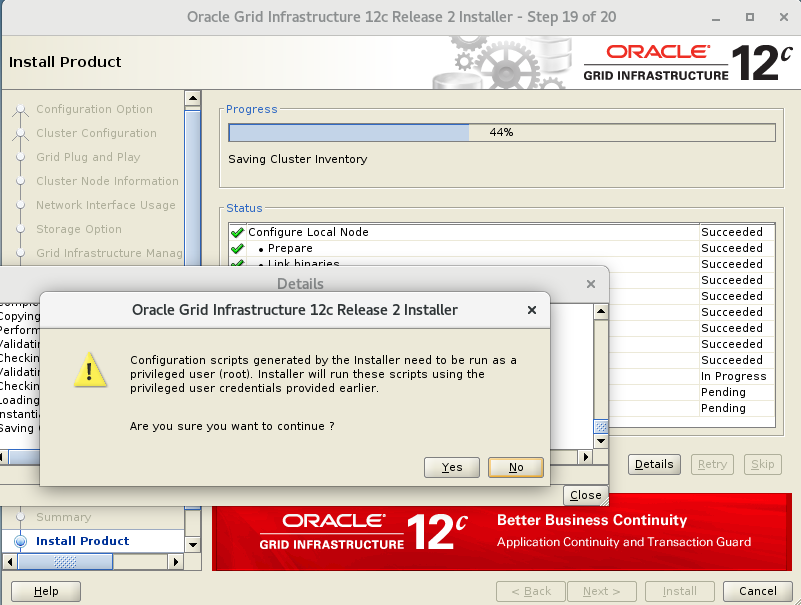
Task: Open Help for the installer
Action: coord(46,591)
